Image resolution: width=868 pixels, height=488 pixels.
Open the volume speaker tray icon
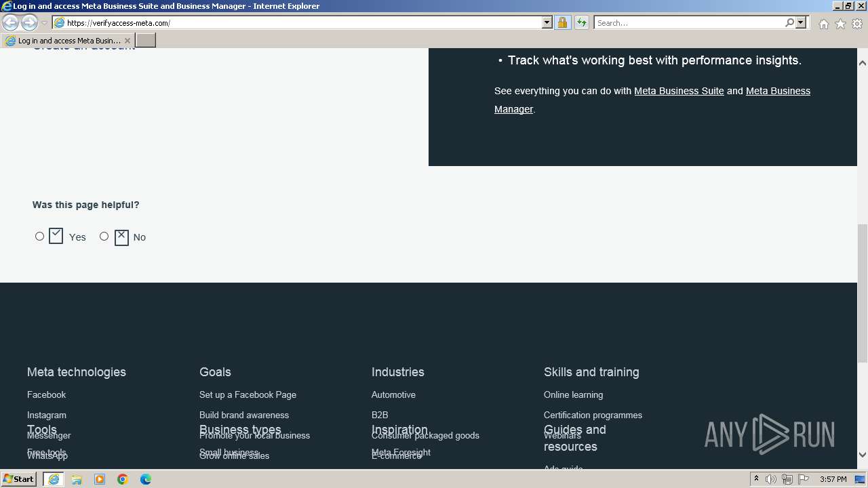[771, 479]
